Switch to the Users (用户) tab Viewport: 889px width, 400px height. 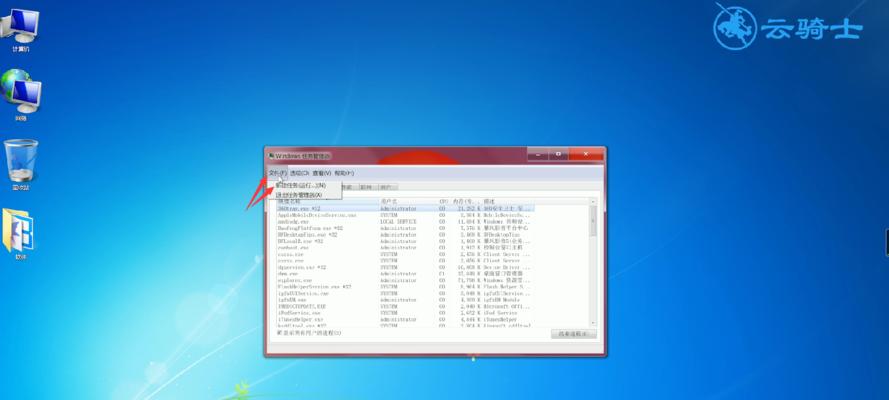point(386,187)
